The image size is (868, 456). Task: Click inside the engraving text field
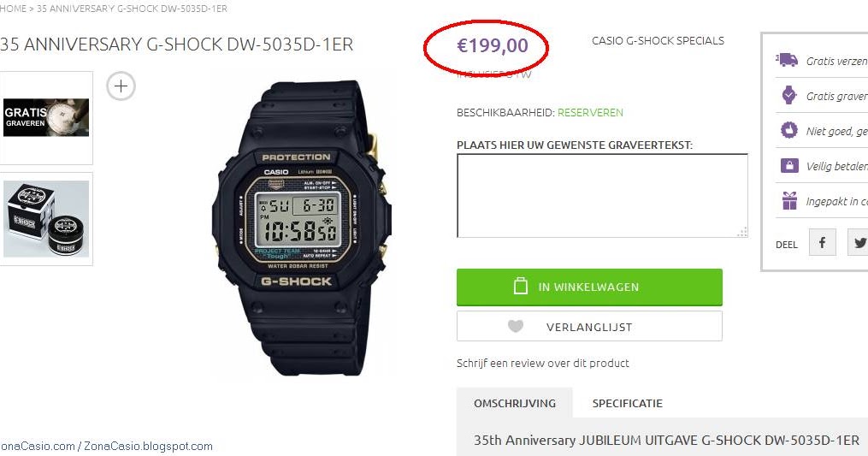click(602, 196)
